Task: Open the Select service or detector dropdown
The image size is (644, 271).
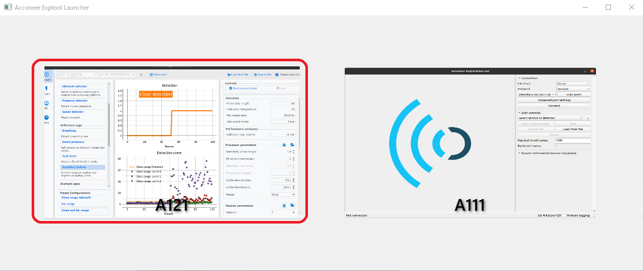Action: pos(550,118)
